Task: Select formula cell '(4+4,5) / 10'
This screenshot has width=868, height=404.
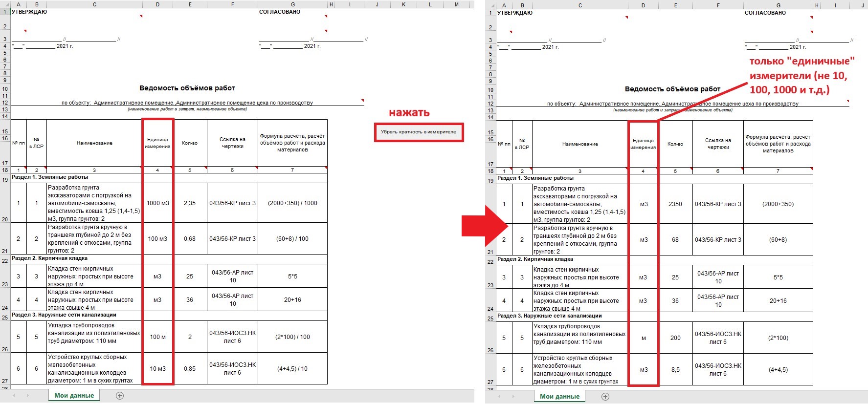Action: (x=292, y=369)
